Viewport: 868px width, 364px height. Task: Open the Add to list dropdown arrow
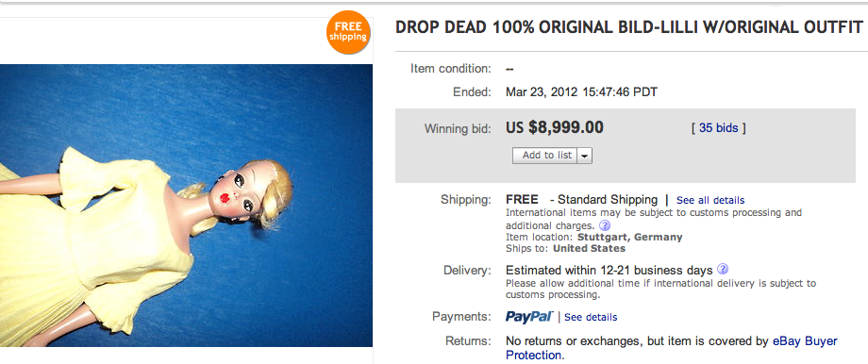coord(585,156)
